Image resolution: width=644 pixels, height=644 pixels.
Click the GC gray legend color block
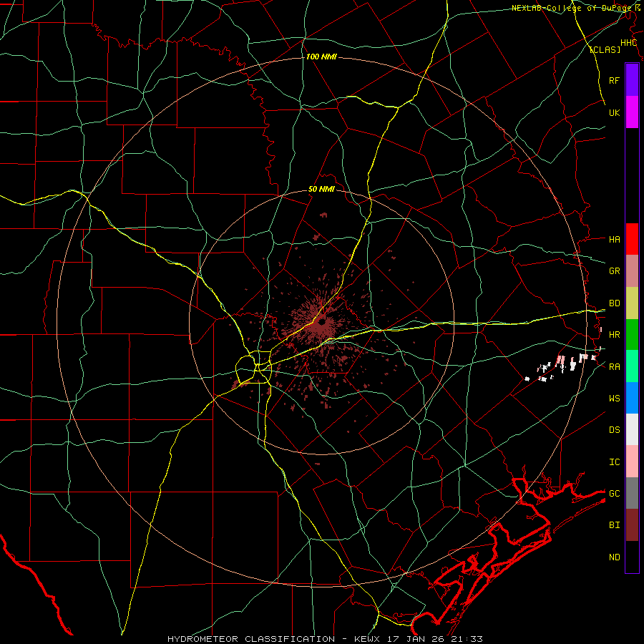click(x=632, y=493)
